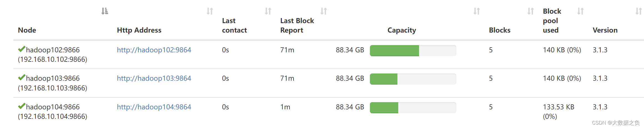This screenshot has height=128, width=644.
Task: Click green checkmark beside hadoop102:9866
Action: click(x=22, y=49)
